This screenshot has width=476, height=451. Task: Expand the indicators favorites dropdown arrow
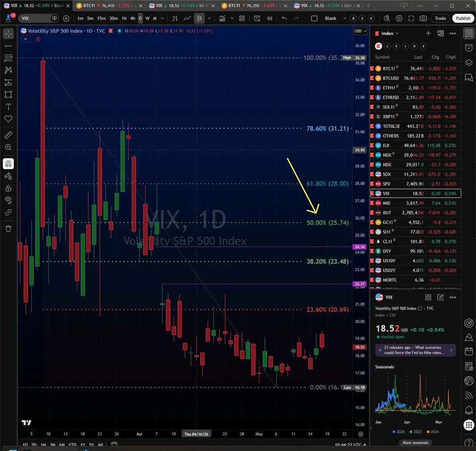click(232, 18)
